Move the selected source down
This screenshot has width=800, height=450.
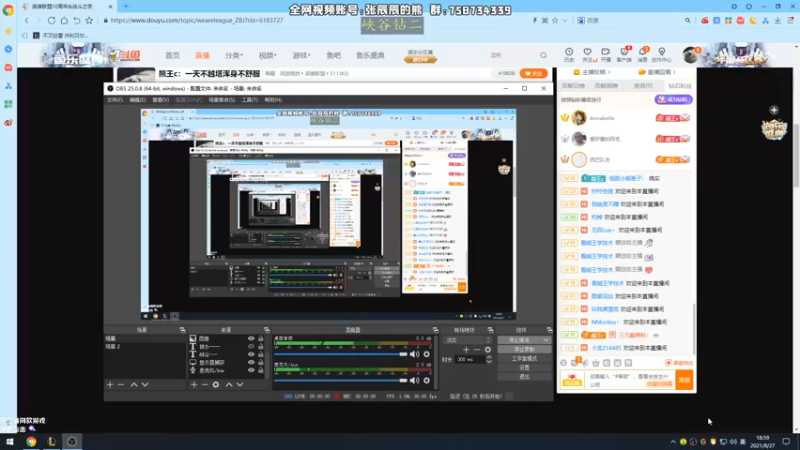point(240,384)
